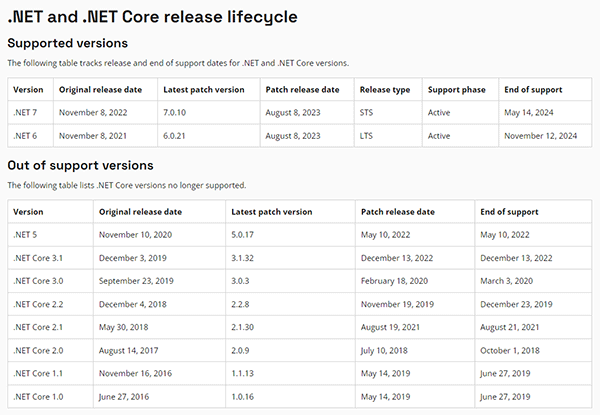Click patch version '2.2.8'
600x415 pixels.
tap(240, 304)
